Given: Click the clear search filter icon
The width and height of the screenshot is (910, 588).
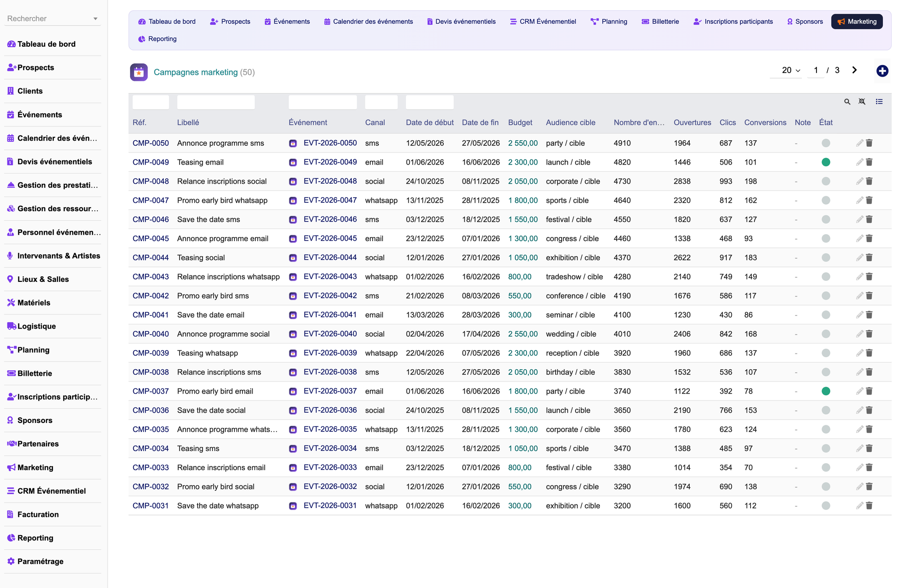Looking at the screenshot, I should click(x=862, y=102).
